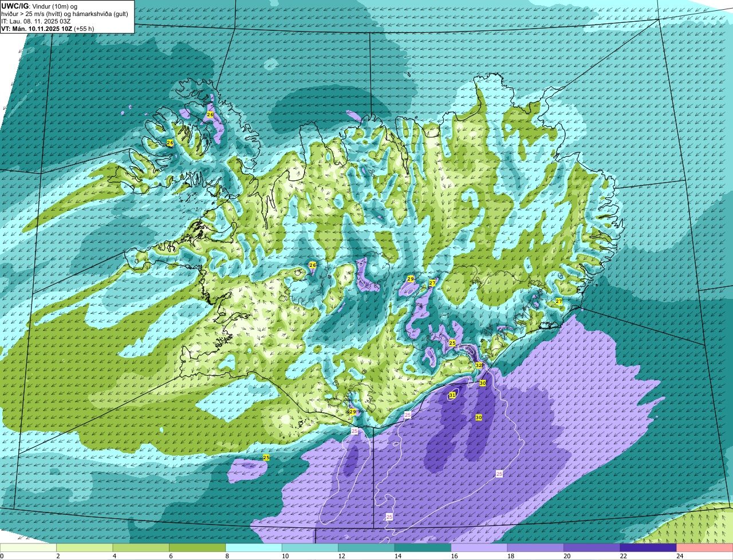Click the legend tick label '2'
The image size is (733, 560).
[58, 556]
